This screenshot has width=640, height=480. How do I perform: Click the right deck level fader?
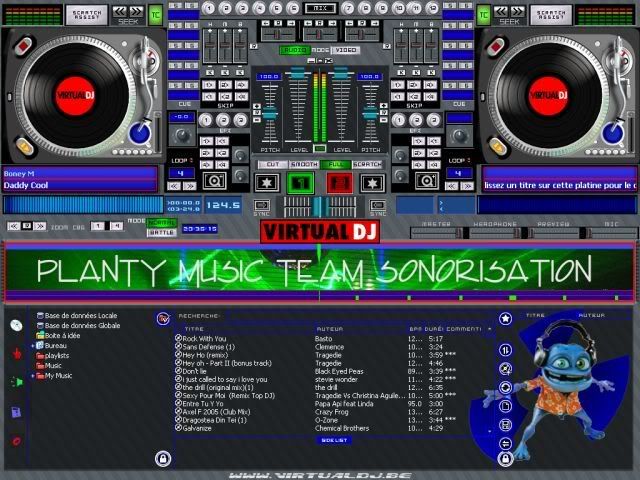pos(341,73)
